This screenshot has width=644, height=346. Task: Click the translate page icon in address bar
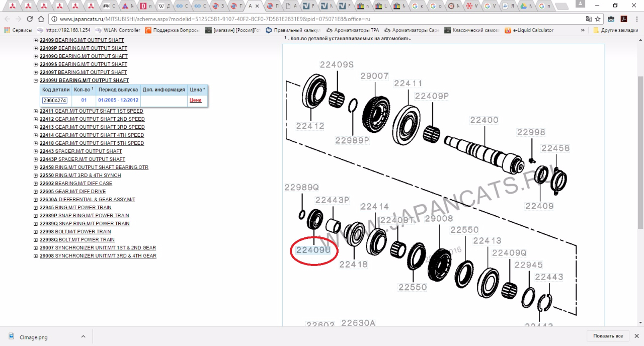tap(589, 19)
